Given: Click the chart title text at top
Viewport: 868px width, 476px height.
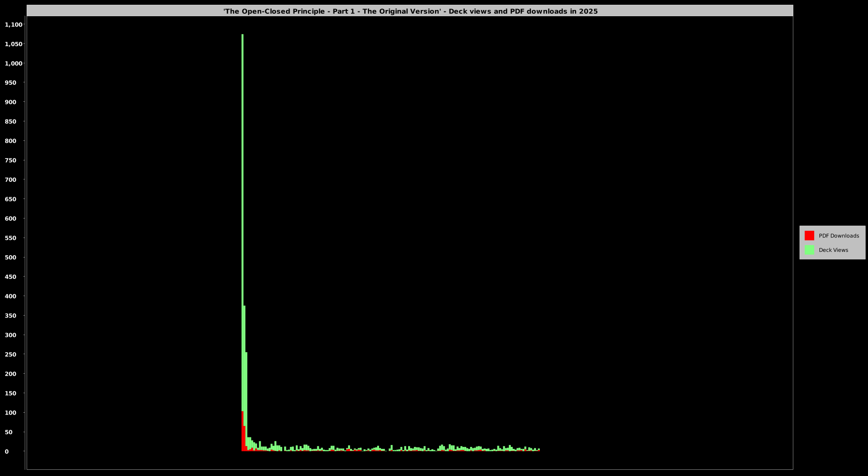Looking at the screenshot, I should coord(410,11).
